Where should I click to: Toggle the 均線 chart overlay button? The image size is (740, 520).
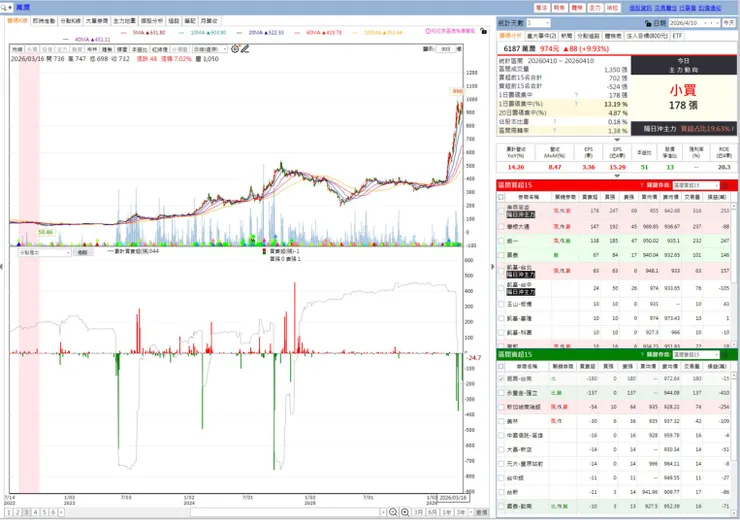(x=17, y=49)
